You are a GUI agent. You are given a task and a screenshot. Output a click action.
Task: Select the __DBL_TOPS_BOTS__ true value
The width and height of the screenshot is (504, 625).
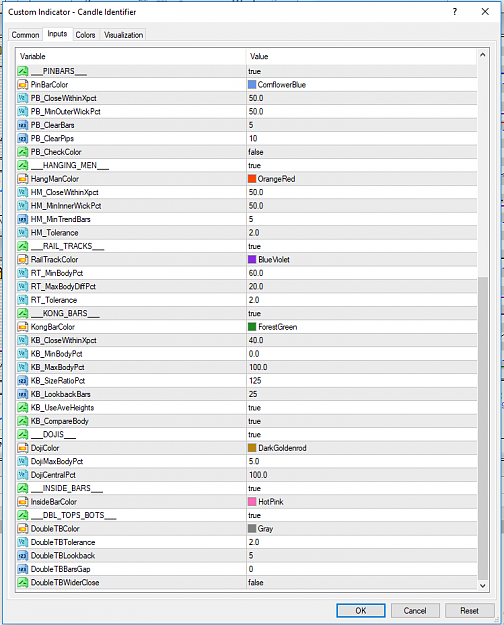click(x=254, y=515)
